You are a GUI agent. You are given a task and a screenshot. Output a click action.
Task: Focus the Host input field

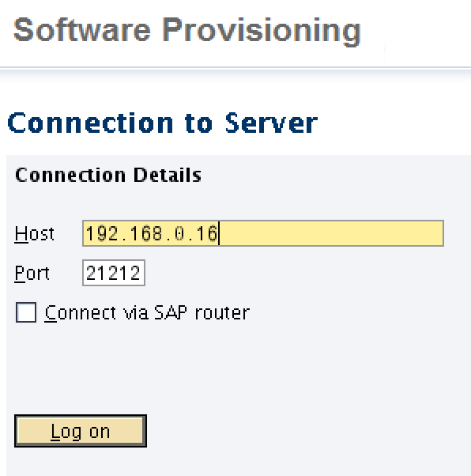tap(263, 233)
